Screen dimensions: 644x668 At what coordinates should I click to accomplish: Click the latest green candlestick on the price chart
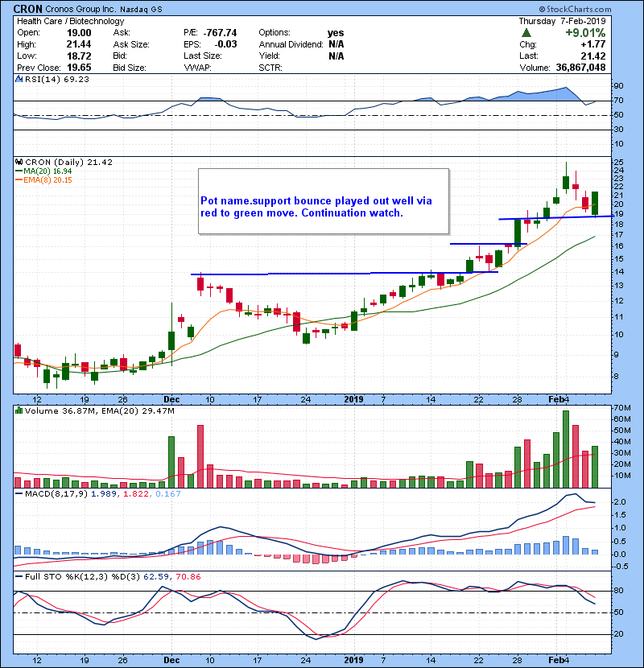click(595, 203)
